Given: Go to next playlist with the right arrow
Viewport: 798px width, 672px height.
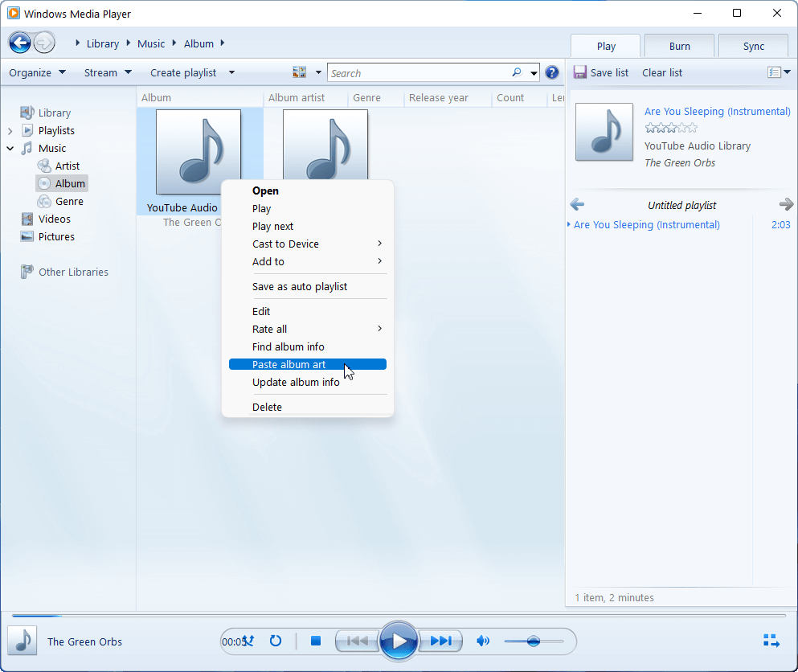Looking at the screenshot, I should 786,205.
